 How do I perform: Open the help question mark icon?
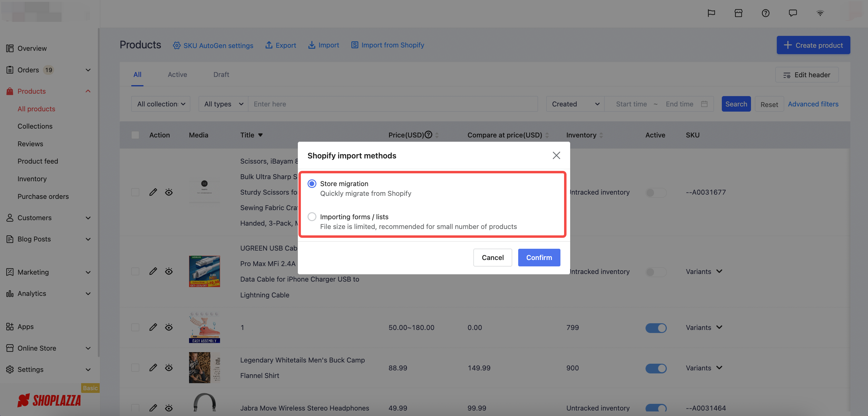[x=766, y=13]
